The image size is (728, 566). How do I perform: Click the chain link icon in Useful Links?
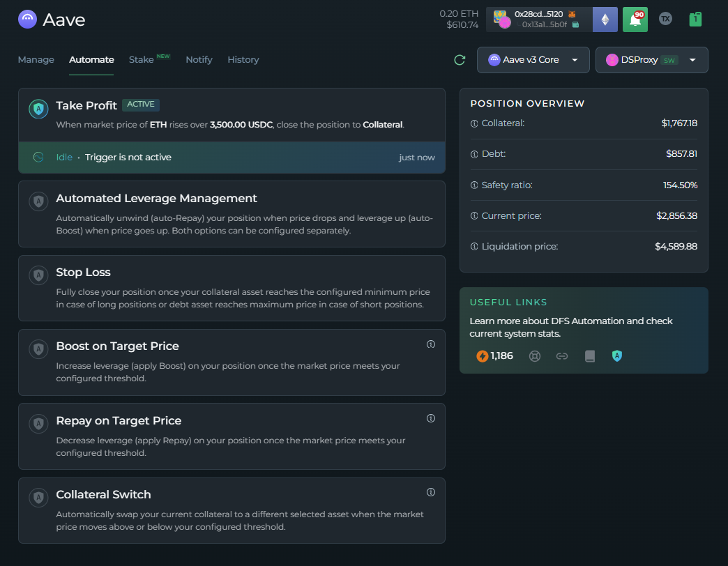click(x=562, y=356)
